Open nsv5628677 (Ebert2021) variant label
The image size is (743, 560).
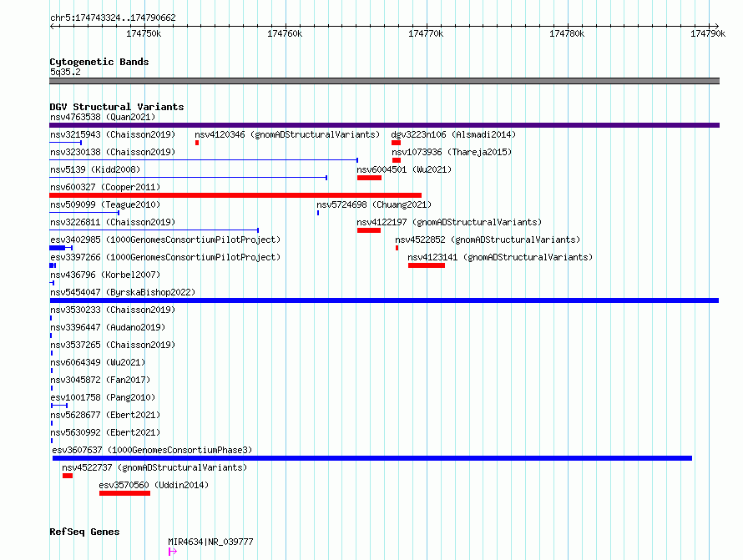pyautogui.click(x=105, y=415)
